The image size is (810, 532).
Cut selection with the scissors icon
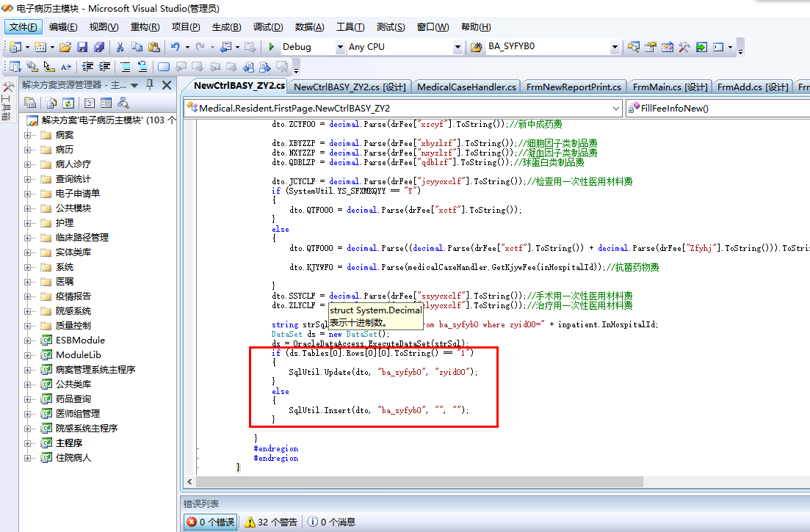coord(120,47)
